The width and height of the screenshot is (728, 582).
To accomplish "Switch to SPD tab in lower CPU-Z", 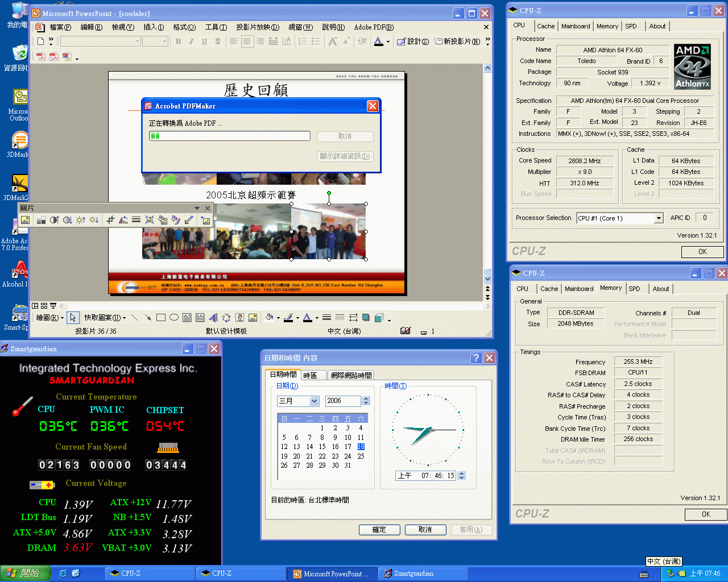I will tap(634, 289).
